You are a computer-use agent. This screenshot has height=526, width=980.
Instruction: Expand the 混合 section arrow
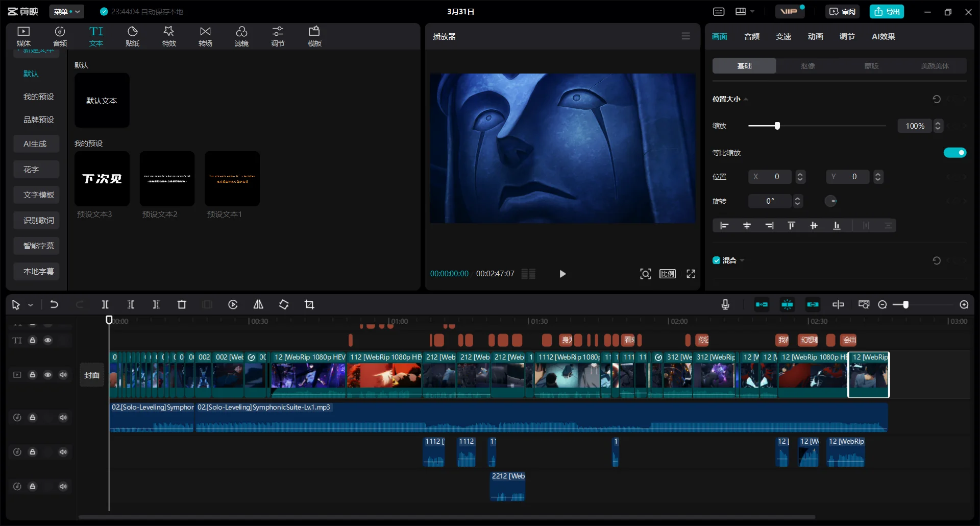(742, 260)
